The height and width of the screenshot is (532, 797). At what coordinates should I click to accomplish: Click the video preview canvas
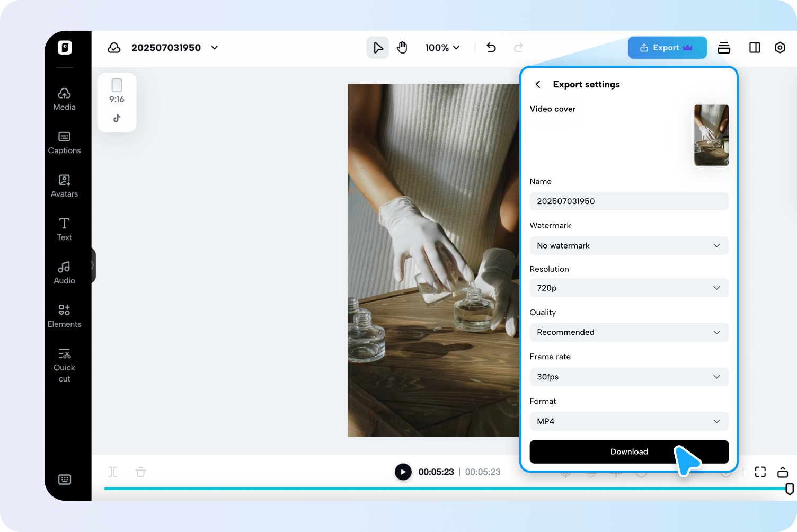(x=433, y=260)
